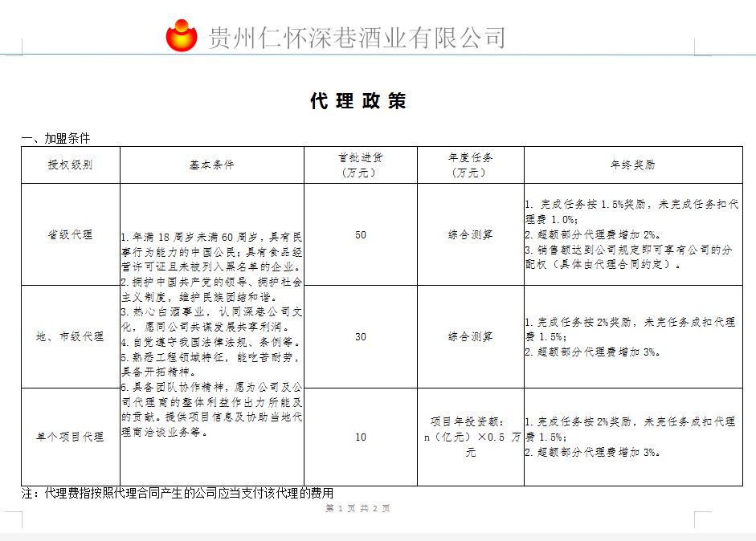This screenshot has height=541, width=756.
Task: Click the value 50 in first purchase column
Action: 360,235
